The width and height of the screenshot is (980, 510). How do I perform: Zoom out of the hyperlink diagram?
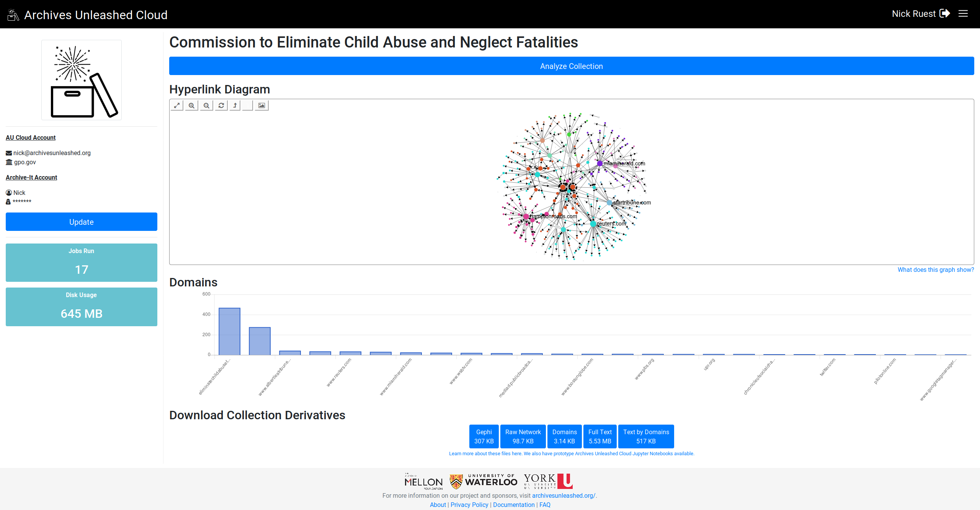point(206,105)
